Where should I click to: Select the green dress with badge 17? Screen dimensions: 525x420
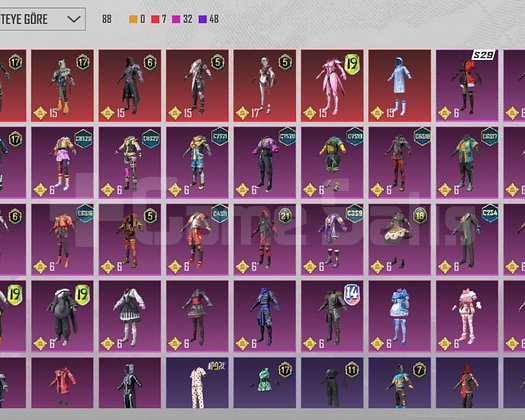coord(265,383)
